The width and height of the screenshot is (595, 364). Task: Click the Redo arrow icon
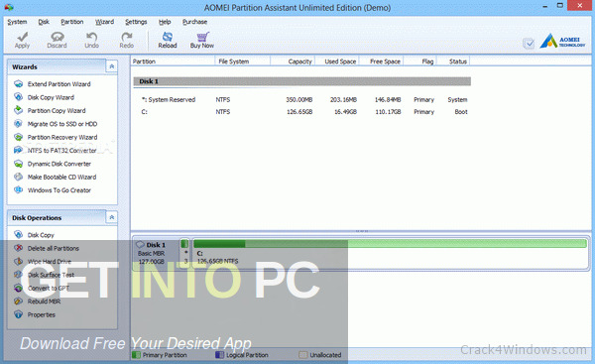click(126, 37)
